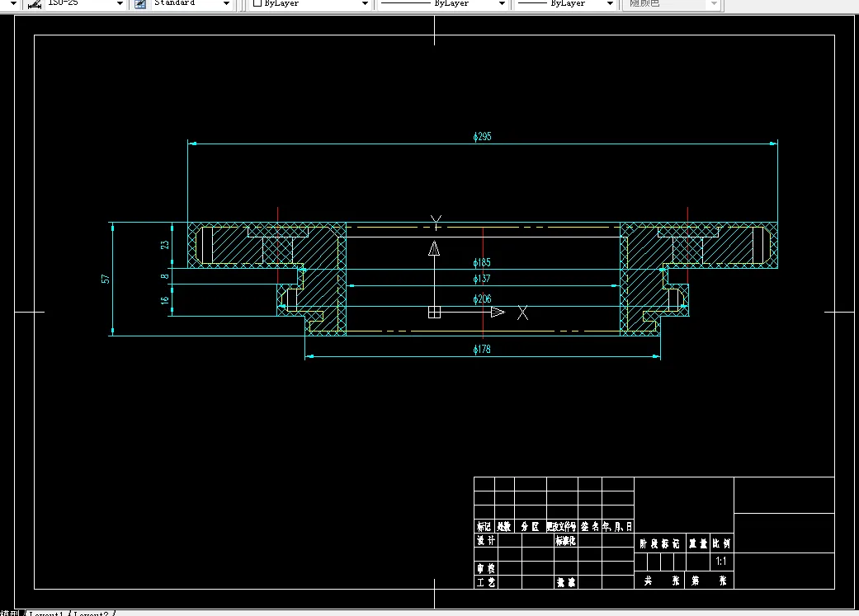Switch to the Layout2 tab
Image resolution: width=859 pixels, height=616 pixels.
click(91, 614)
